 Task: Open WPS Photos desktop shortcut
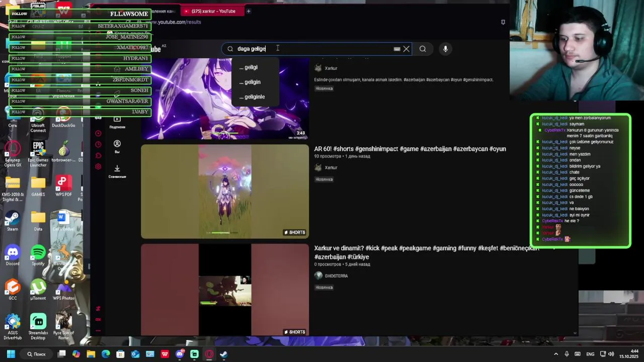64,290
